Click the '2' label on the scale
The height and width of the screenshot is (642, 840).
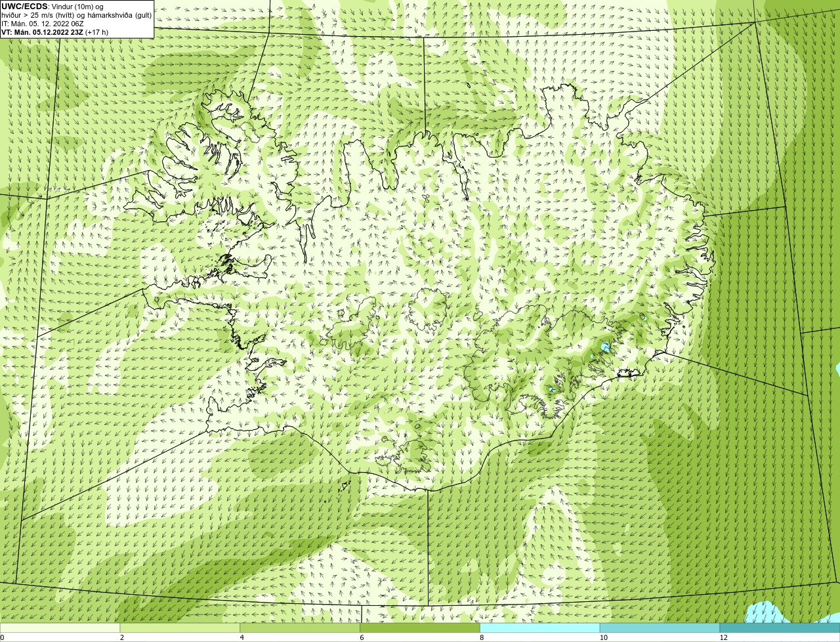pos(121,637)
